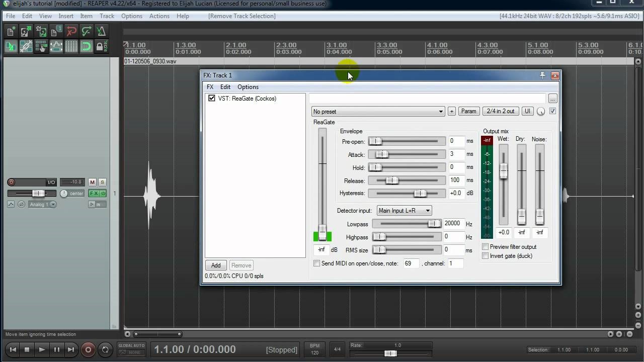Toggle move envelope points with items icon
644x362 pixels.
click(56, 47)
